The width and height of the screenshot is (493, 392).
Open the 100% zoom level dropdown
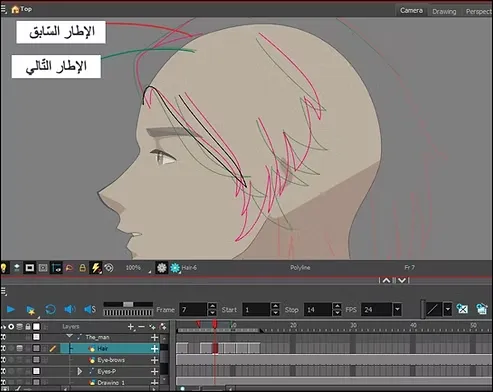pos(138,268)
